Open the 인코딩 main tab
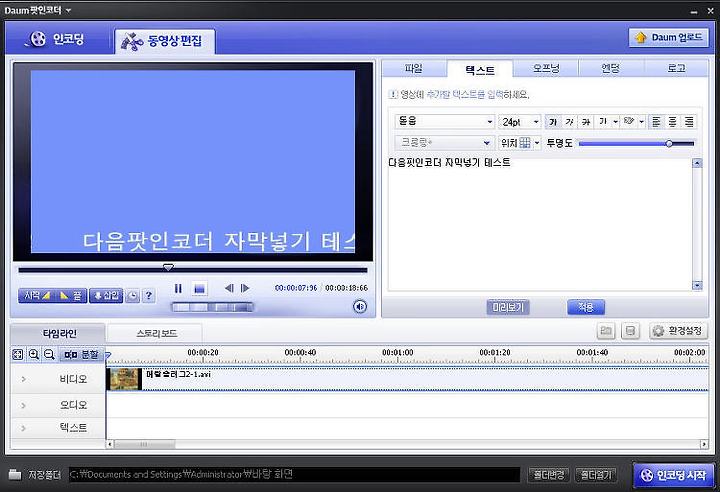 point(57,40)
